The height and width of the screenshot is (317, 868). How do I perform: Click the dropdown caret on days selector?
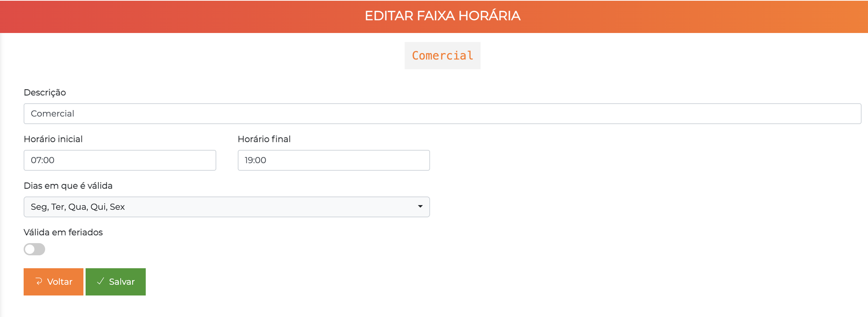[x=421, y=207]
